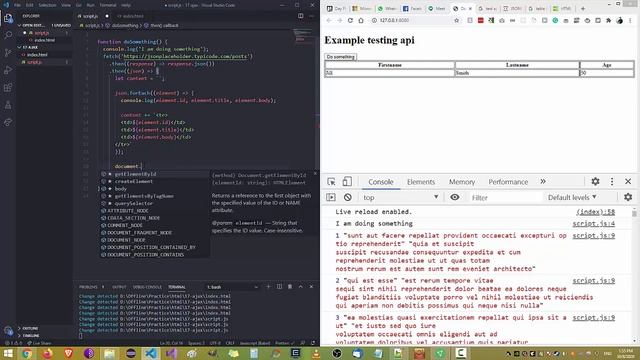The height and width of the screenshot is (360, 640).
Task: Open the terminal bash selector dropdown
Action: (232, 287)
